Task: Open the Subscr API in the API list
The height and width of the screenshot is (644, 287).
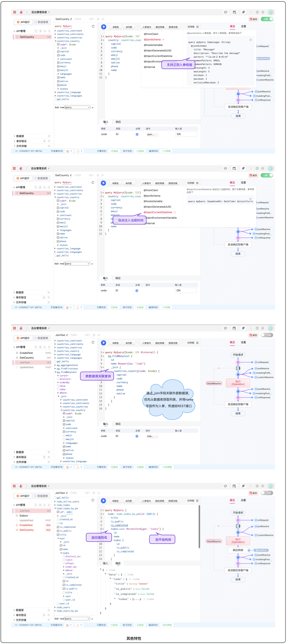Action: point(24,515)
